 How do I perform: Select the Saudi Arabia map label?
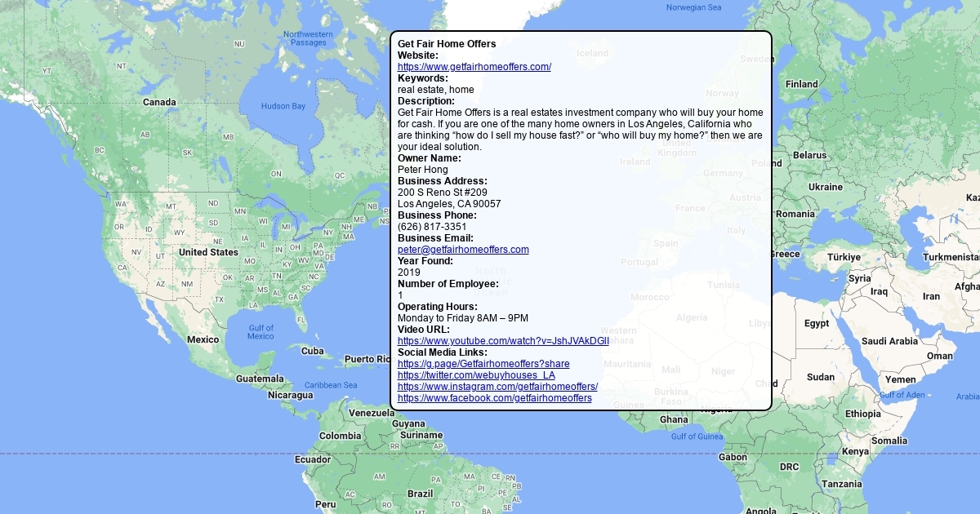coord(889,341)
